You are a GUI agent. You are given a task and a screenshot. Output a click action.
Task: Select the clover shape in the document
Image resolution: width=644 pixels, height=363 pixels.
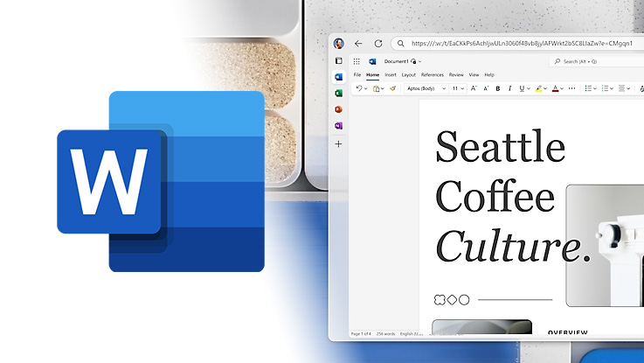(x=440, y=300)
